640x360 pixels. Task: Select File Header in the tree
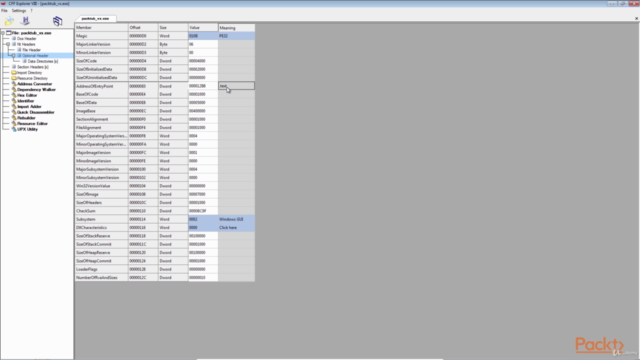(x=31, y=50)
